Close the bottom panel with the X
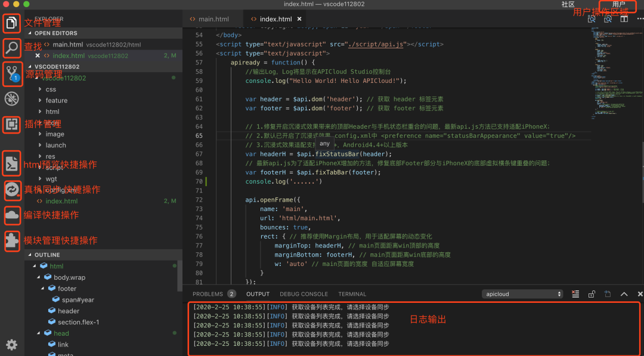The image size is (644, 356). (640, 294)
